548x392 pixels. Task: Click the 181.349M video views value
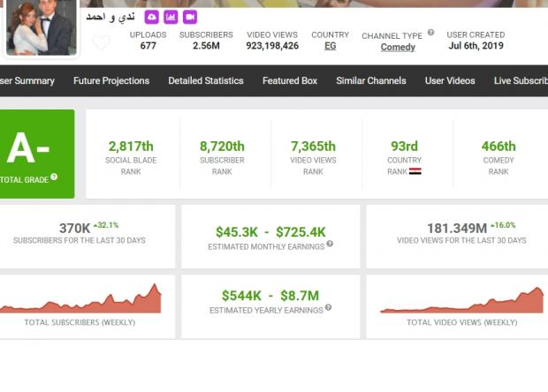pyautogui.click(x=457, y=229)
